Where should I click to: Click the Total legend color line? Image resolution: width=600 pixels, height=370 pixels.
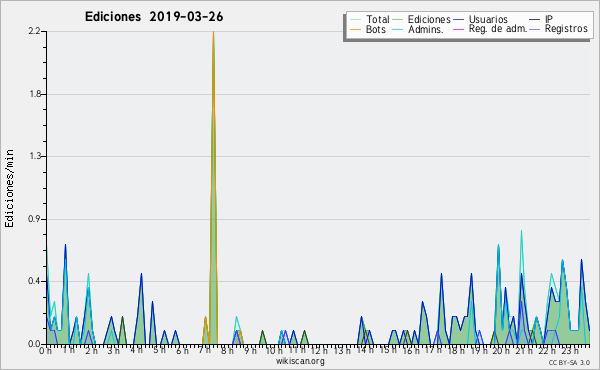click(355, 20)
